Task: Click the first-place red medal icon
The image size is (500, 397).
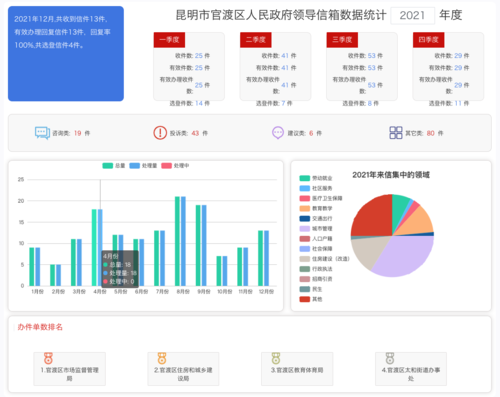Action: click(48, 358)
